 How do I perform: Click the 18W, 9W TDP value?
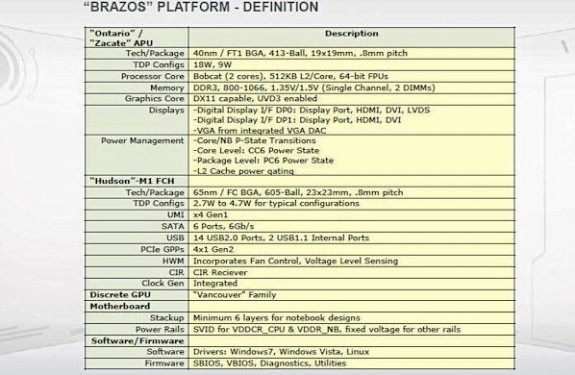(212, 65)
